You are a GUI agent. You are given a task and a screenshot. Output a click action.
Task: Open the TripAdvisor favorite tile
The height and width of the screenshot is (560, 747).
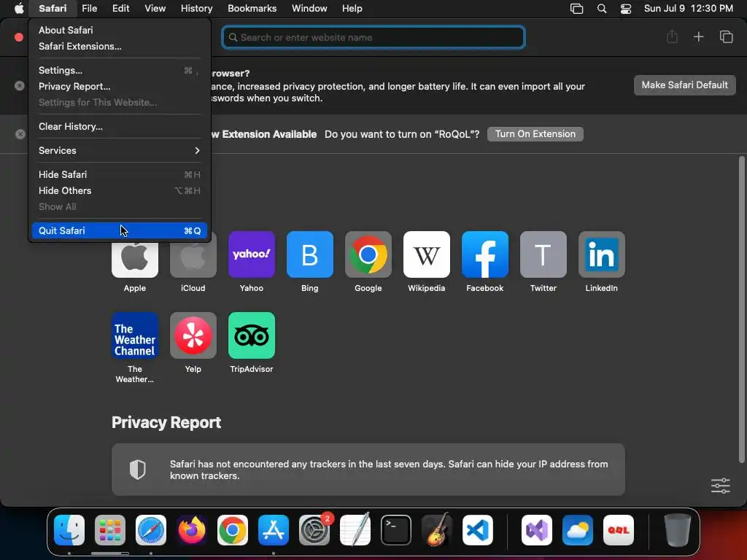pyautogui.click(x=252, y=335)
